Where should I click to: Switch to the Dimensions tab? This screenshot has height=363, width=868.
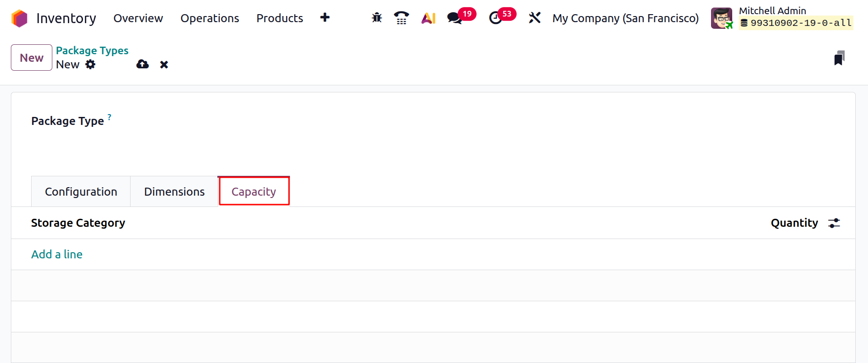point(174,192)
